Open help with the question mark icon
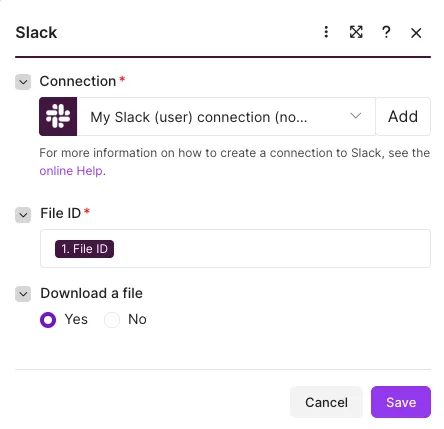 point(386,32)
